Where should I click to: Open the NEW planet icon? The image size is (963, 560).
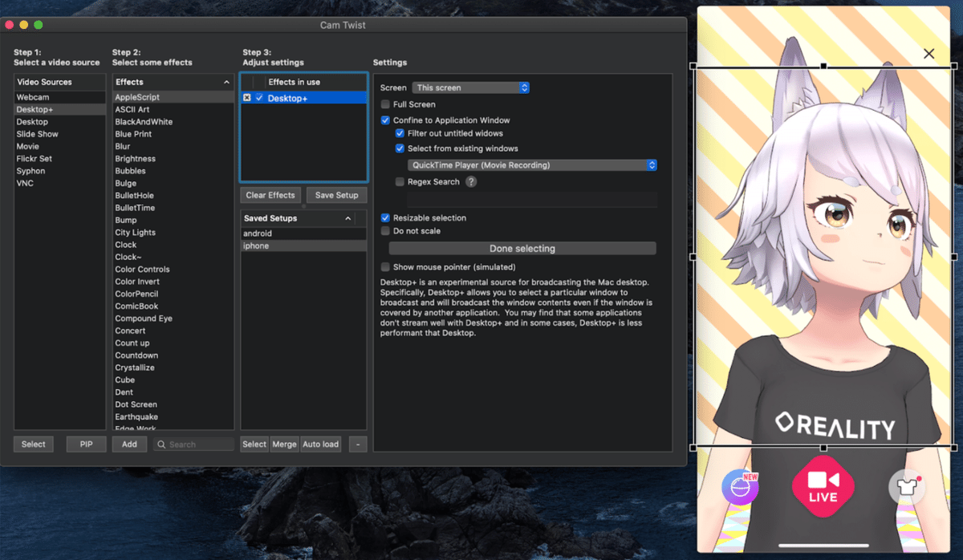tap(741, 487)
